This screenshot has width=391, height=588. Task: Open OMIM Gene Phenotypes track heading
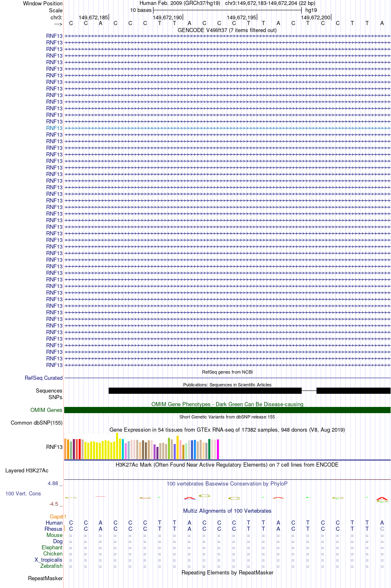click(x=227, y=404)
